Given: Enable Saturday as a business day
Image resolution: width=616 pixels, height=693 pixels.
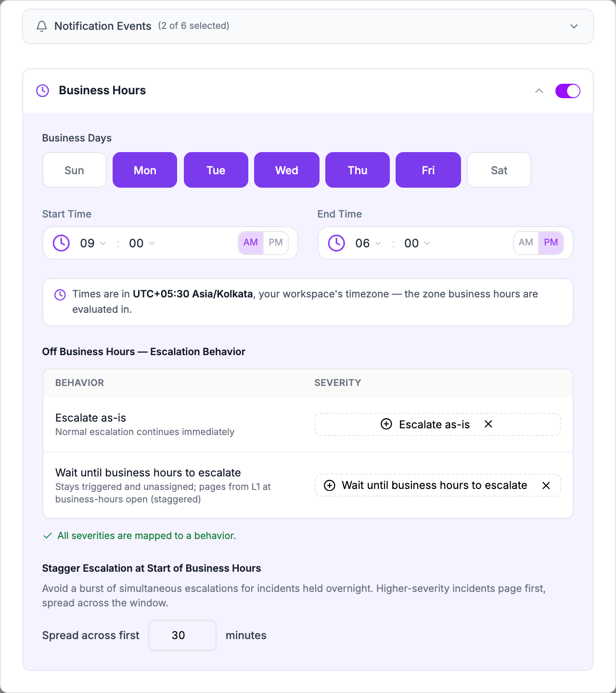Looking at the screenshot, I should tap(499, 170).
